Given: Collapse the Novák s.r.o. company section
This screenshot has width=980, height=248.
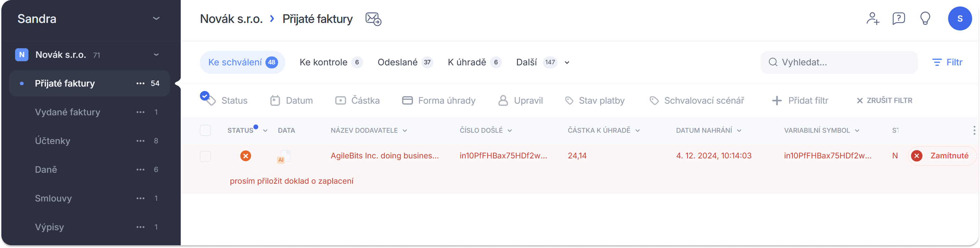Looking at the screenshot, I should 156,55.
